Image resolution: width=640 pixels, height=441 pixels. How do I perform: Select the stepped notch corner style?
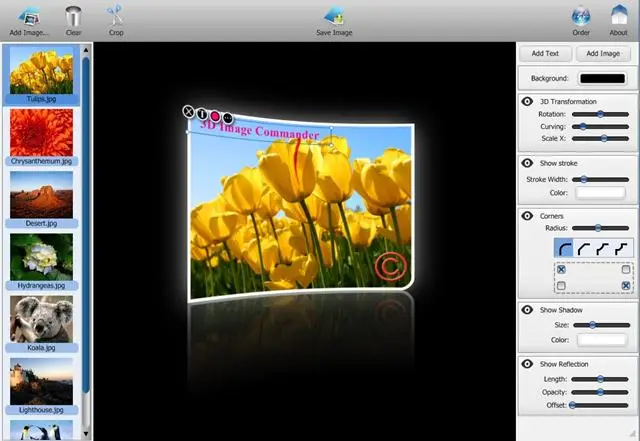(621, 248)
